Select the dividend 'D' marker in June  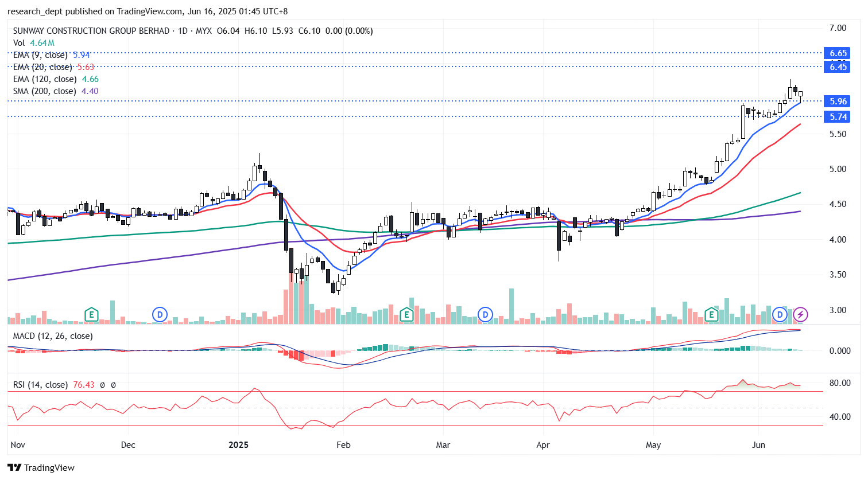pyautogui.click(x=780, y=314)
